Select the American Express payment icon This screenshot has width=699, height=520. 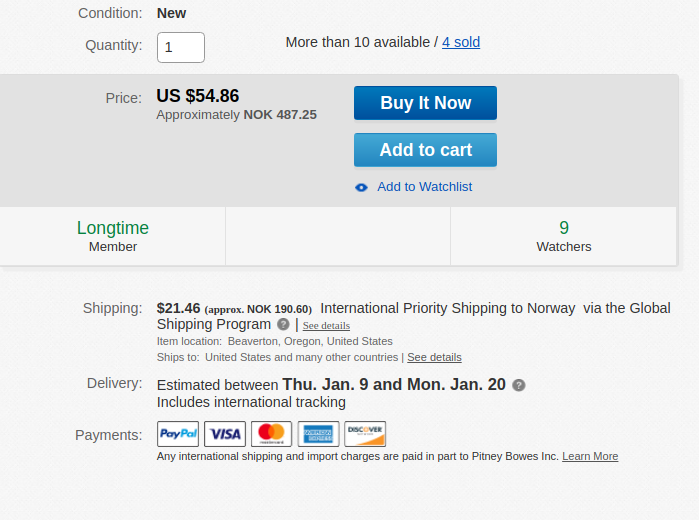318,434
